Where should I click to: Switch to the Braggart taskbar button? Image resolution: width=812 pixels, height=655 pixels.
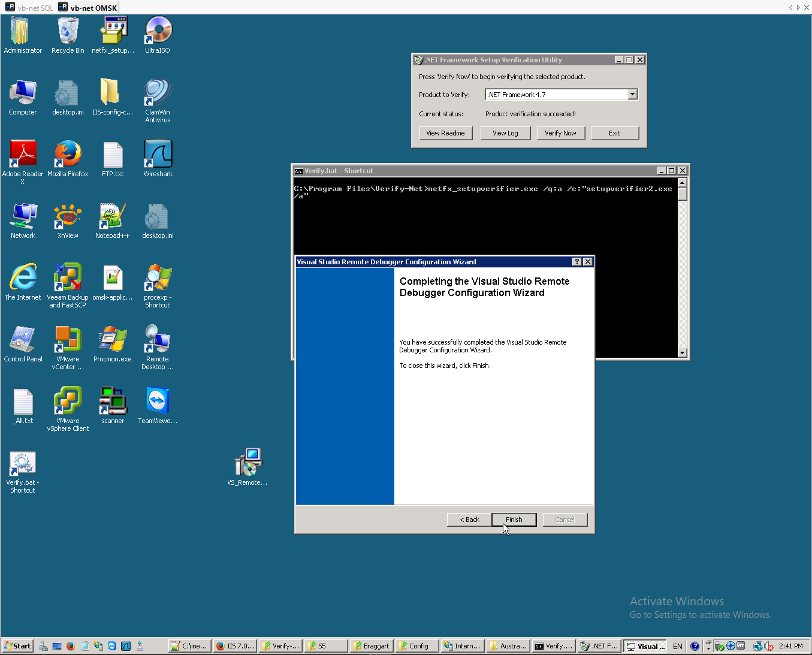point(372,646)
